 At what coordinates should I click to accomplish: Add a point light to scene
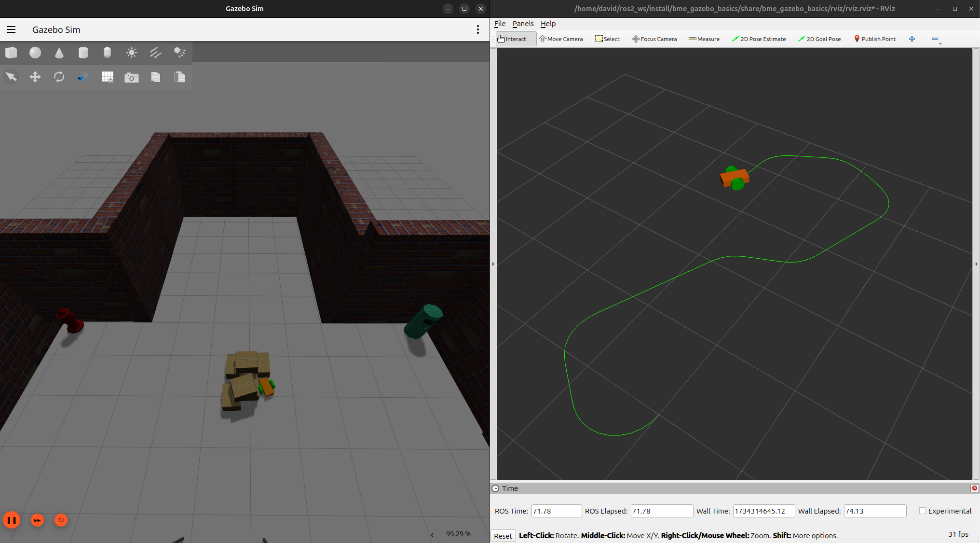point(131,53)
